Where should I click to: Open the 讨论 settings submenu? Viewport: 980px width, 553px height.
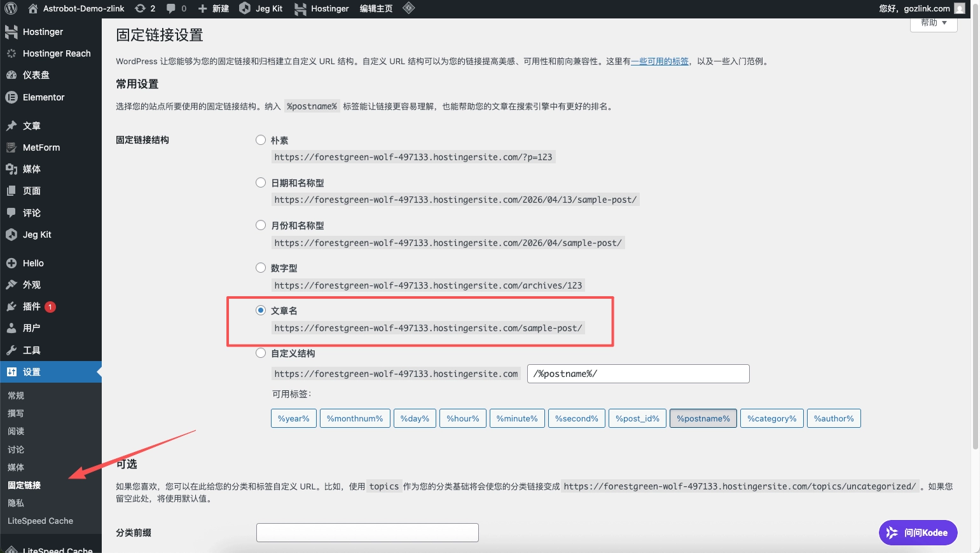click(16, 449)
